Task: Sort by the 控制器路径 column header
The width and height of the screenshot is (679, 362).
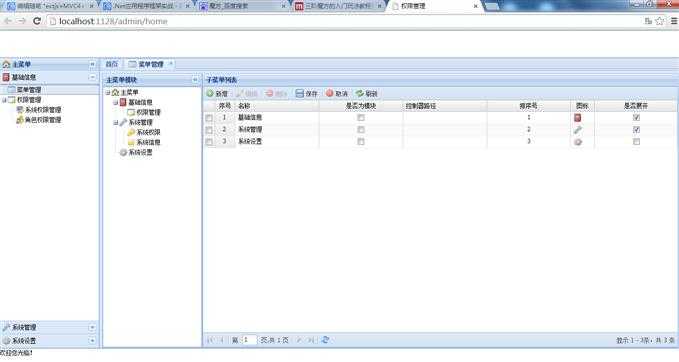Action: (445, 106)
